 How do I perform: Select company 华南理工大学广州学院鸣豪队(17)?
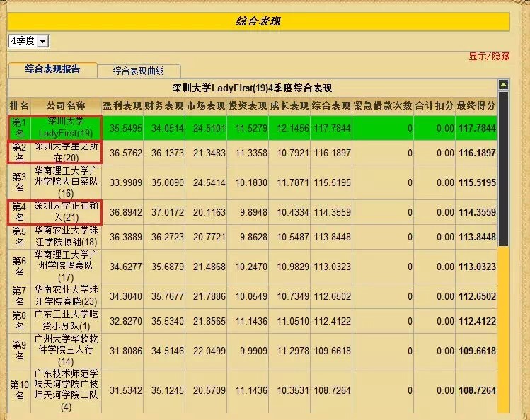pos(66,267)
